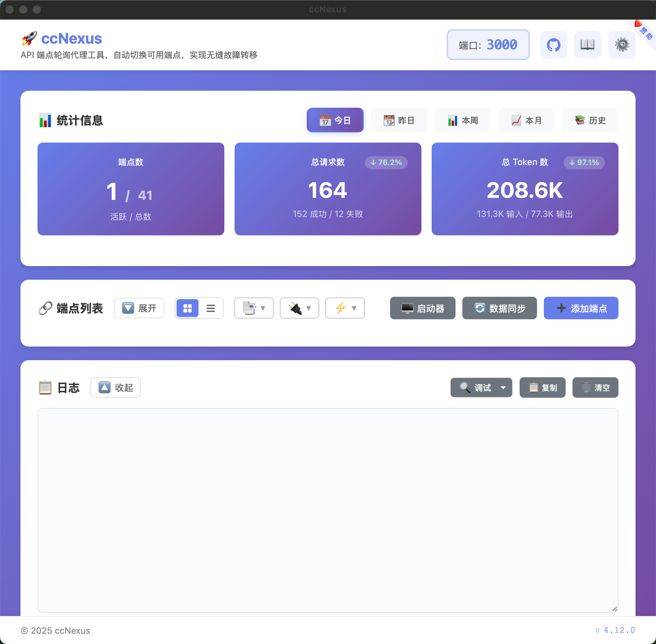Collapse the 日志 log panel via 收起

pyautogui.click(x=115, y=387)
